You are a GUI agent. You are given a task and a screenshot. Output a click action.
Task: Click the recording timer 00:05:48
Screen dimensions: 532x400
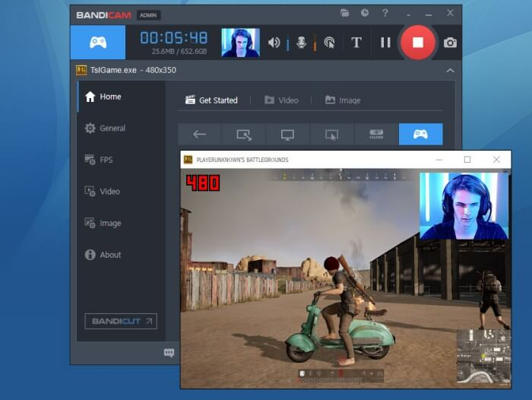[174, 38]
